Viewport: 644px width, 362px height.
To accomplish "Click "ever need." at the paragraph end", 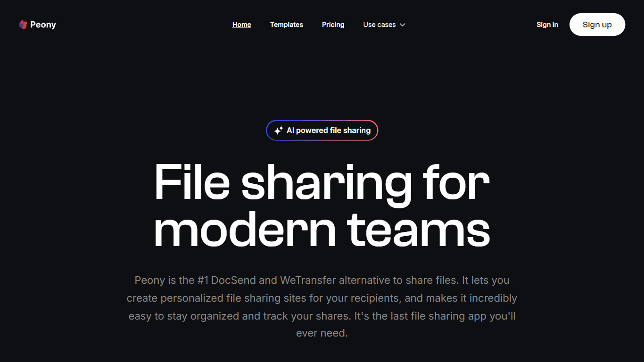I will coord(322,333).
